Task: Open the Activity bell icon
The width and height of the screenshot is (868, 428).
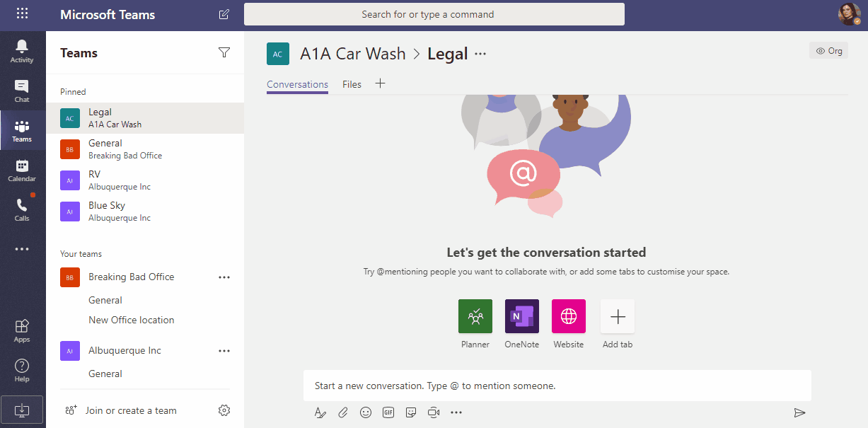Action: coord(22,51)
